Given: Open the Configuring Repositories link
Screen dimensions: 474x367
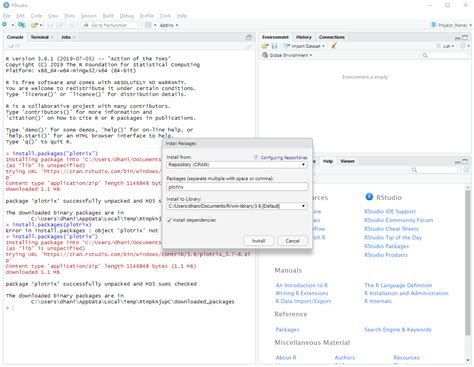Looking at the screenshot, I should click(x=284, y=158).
